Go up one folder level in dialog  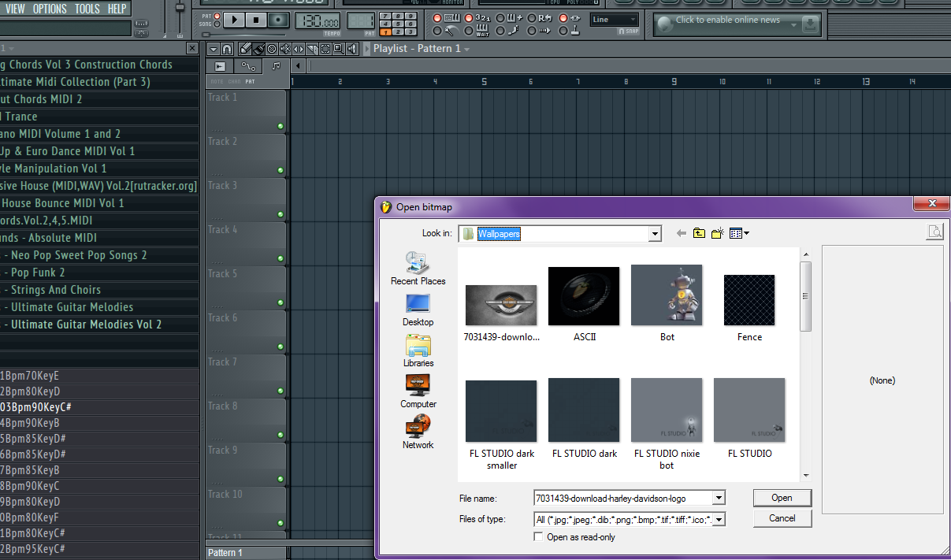point(699,233)
